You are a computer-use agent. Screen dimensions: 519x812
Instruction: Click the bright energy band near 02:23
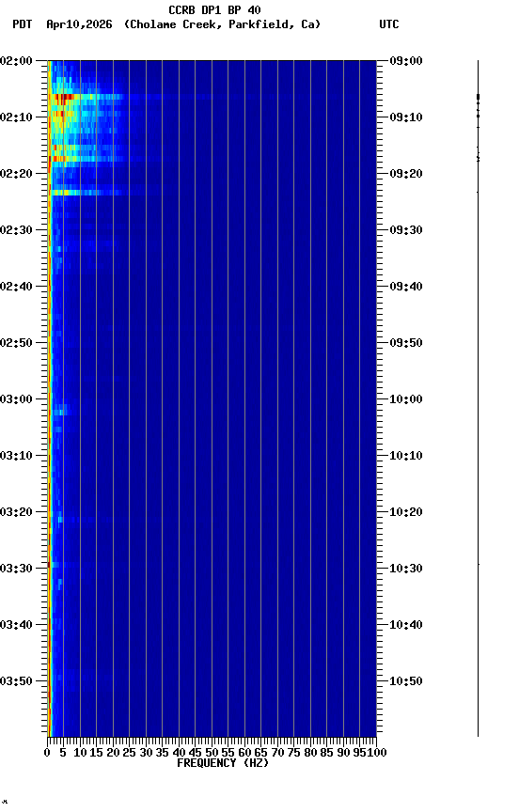(86, 193)
